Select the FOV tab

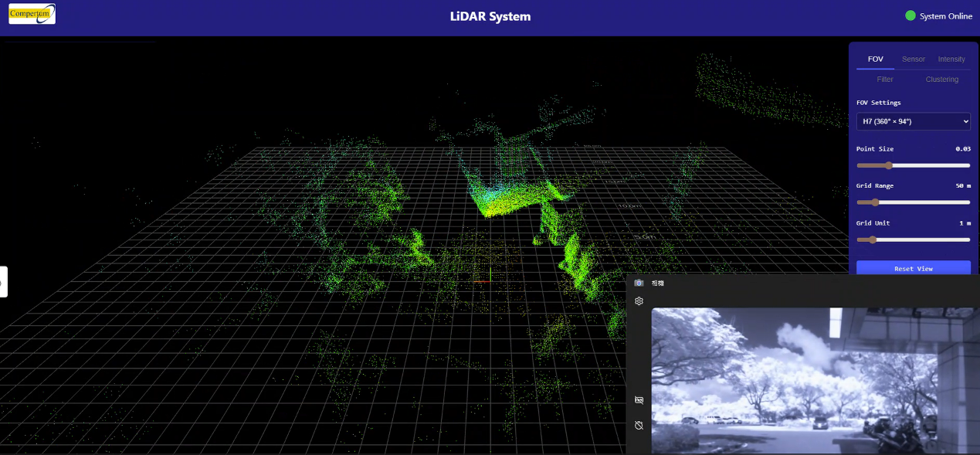(x=875, y=59)
